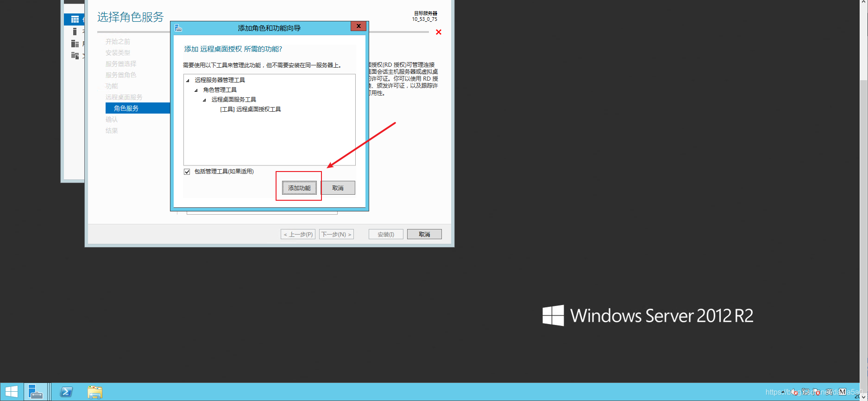The width and height of the screenshot is (868, 401).
Task: Click the muted volume tray icon
Action: pos(795,392)
